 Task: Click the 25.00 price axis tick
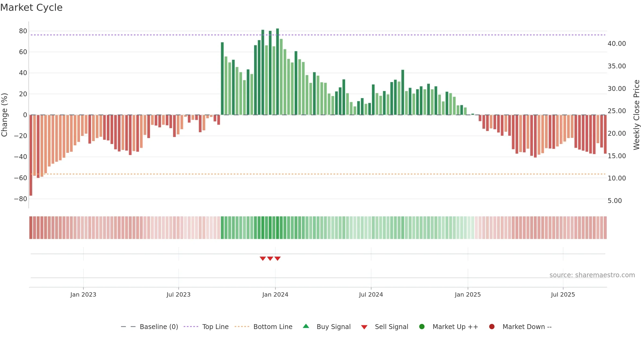click(617, 111)
